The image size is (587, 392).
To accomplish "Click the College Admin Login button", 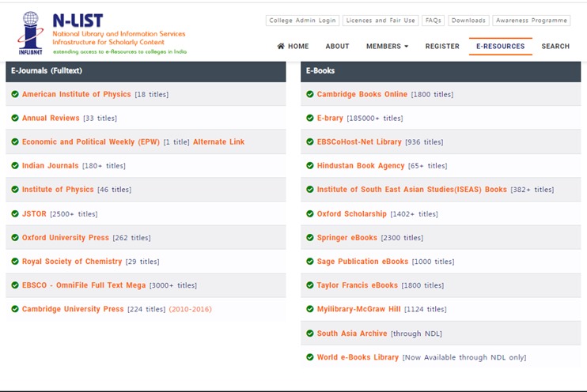I will 302,21.
